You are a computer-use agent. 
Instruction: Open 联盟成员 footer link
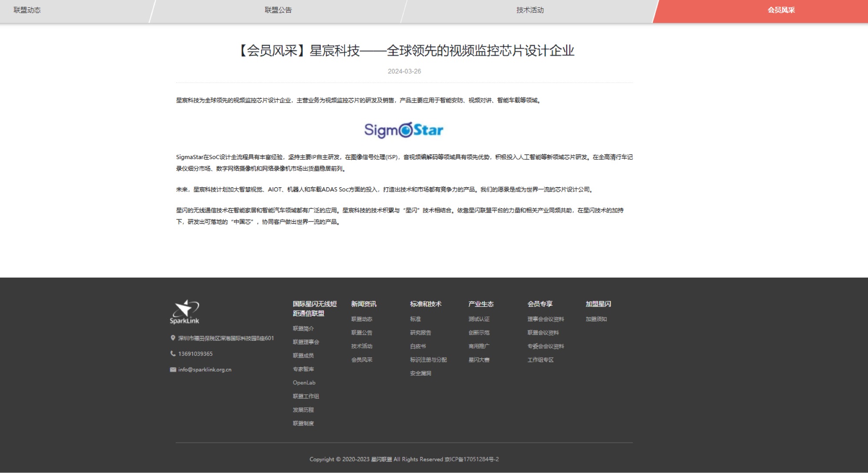[x=303, y=355]
